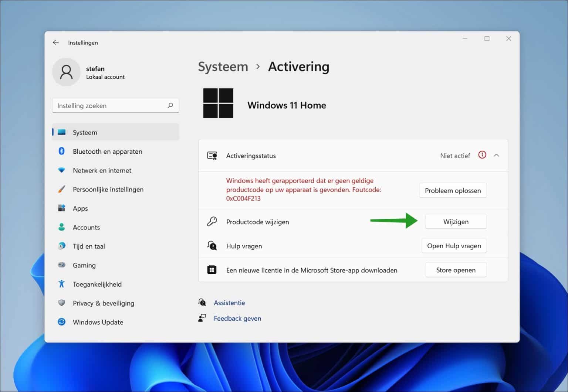
Task: Click the Privacy & beveiliging shield icon
Action: click(62, 303)
